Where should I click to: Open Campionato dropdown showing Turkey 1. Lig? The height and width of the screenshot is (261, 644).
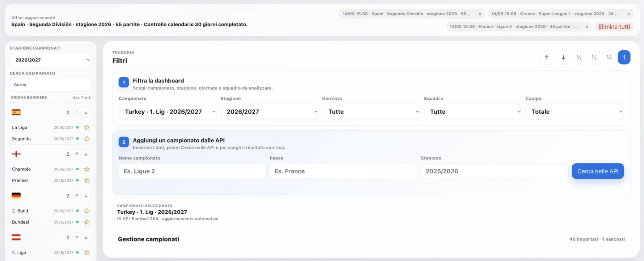click(168, 112)
